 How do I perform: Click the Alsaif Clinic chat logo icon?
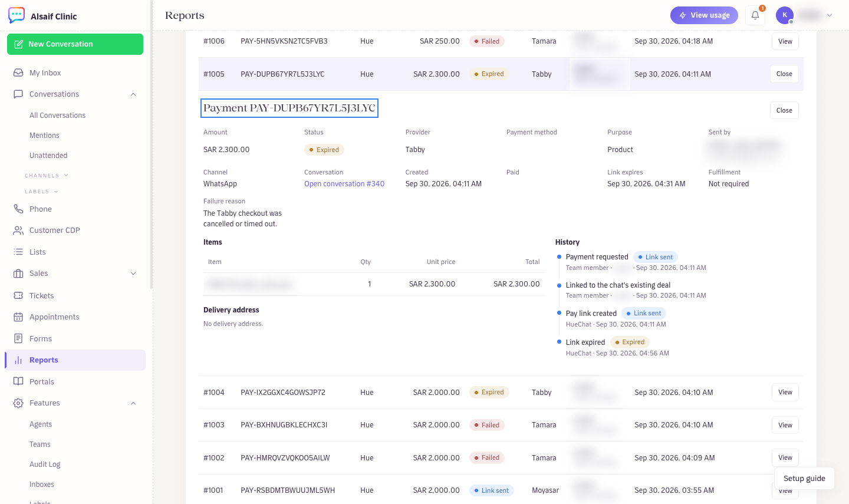coord(17,15)
